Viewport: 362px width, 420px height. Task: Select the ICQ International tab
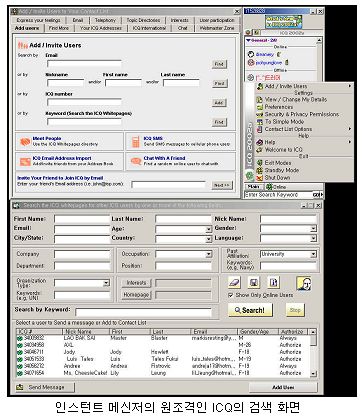(x=149, y=28)
